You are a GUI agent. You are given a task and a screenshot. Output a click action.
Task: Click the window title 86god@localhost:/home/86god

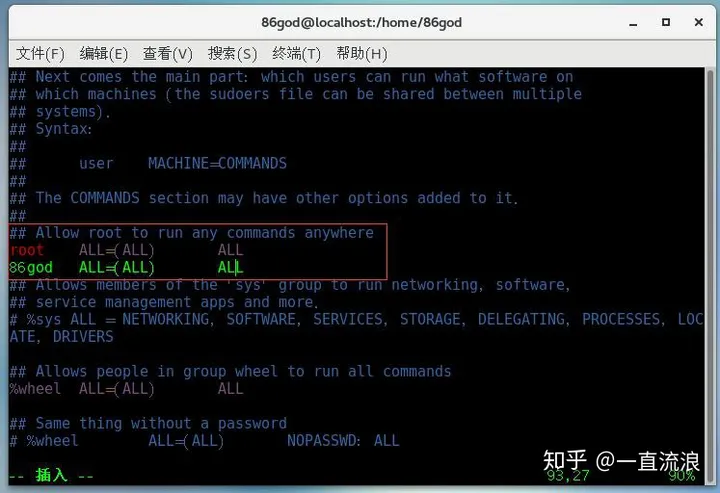point(361,22)
